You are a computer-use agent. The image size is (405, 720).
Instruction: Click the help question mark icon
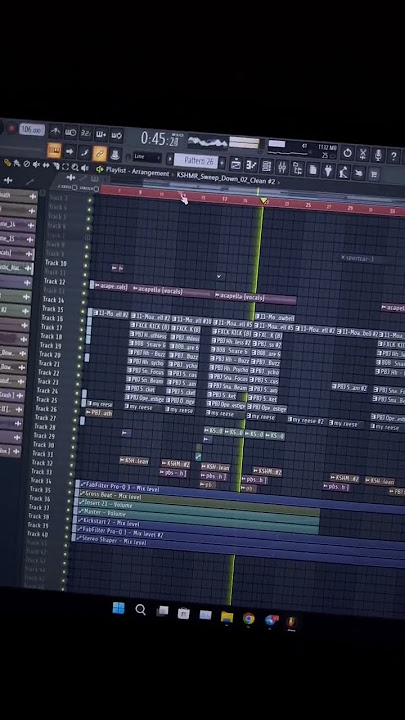[394, 157]
